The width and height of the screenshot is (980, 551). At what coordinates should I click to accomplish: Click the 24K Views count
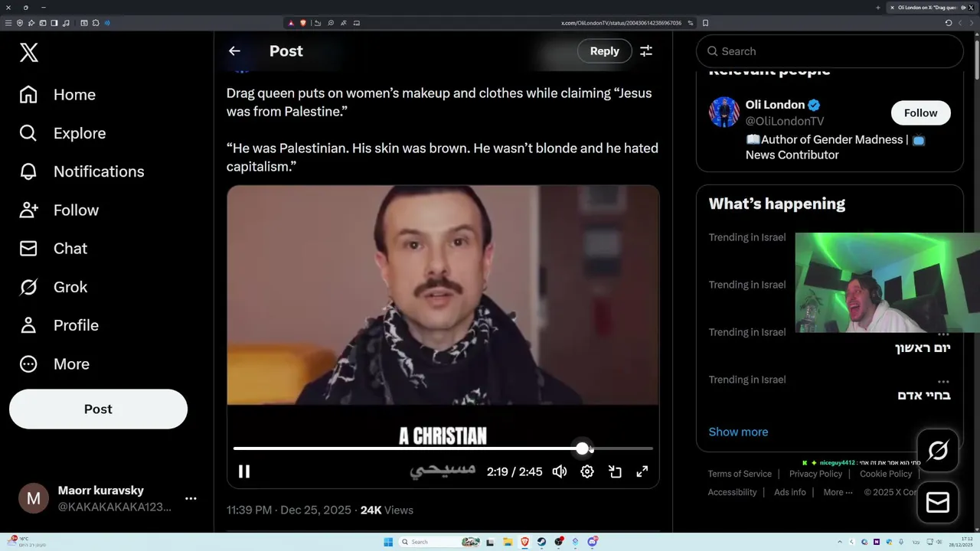[x=387, y=510]
